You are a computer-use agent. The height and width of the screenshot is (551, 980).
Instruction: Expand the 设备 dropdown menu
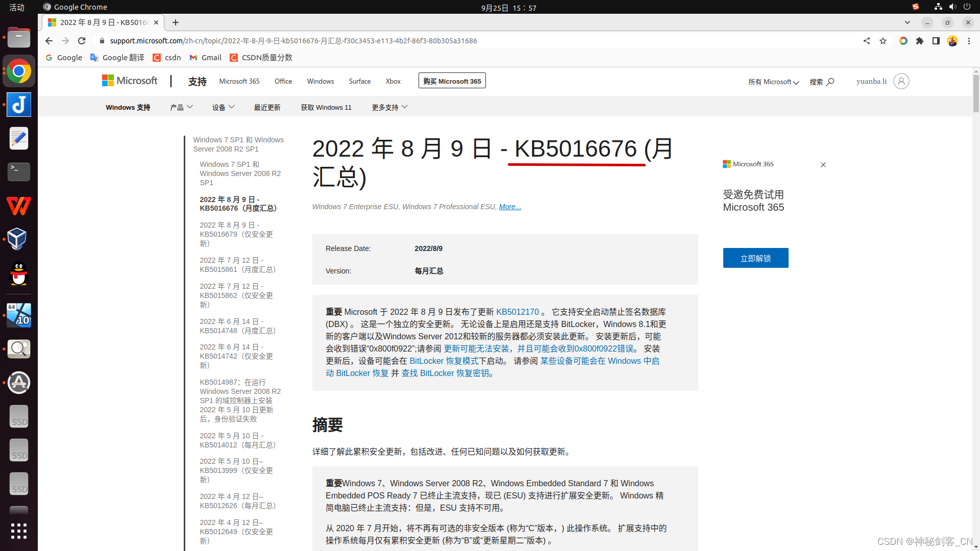pyautogui.click(x=224, y=107)
